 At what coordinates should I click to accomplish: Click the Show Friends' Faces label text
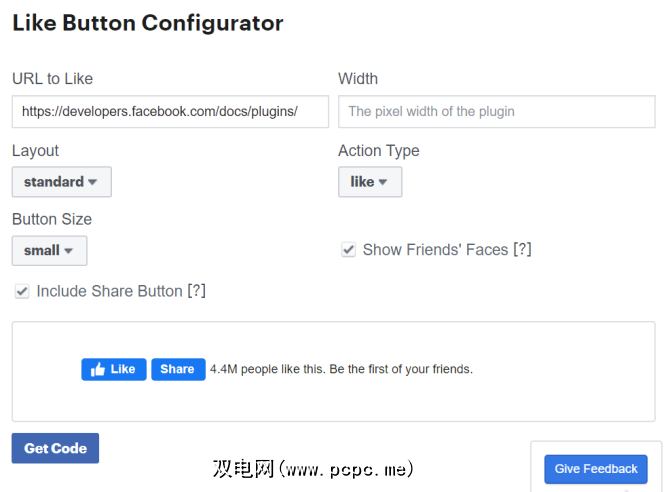[x=435, y=250]
